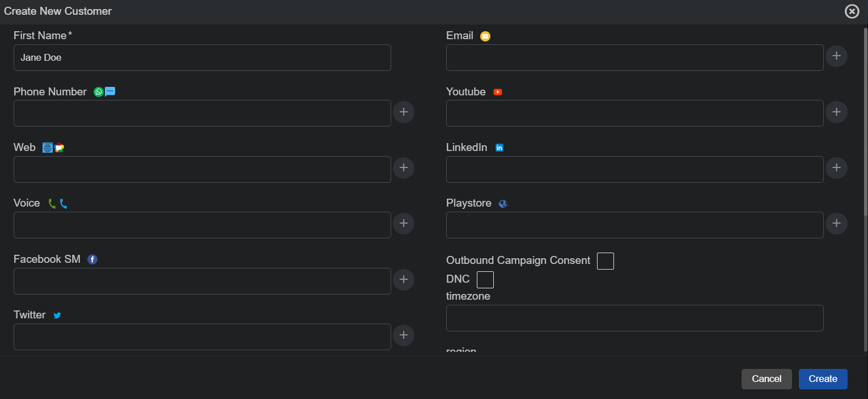
Task: Click the WhatsApp icon next to Phone Number
Action: pos(99,92)
